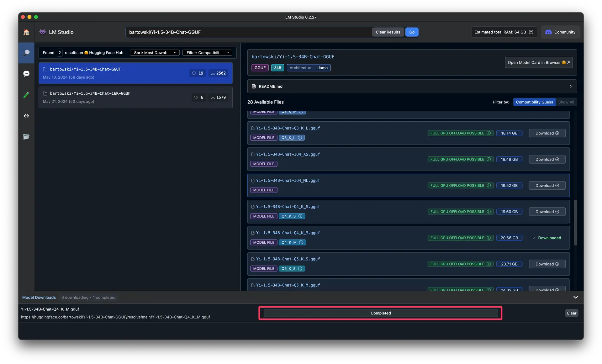The height and width of the screenshot is (364, 602).
Task: Open the Local Server arrows sidebar icon
Action: click(x=26, y=116)
